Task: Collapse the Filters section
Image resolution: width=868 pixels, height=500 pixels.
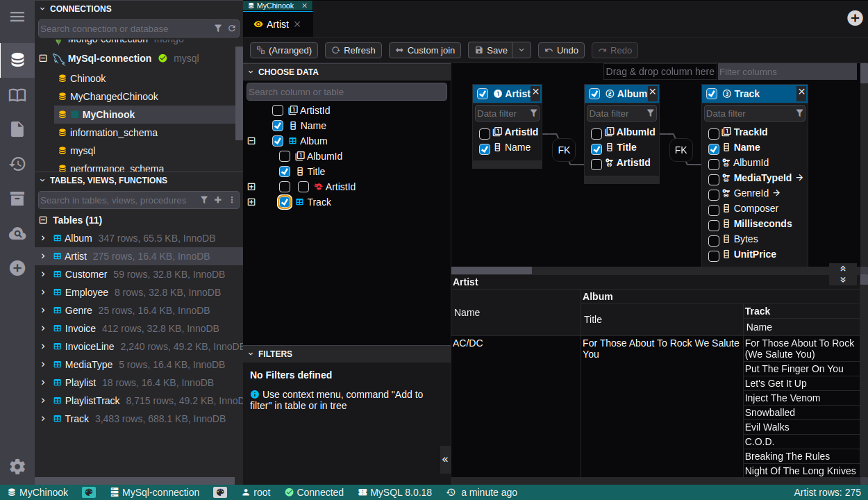Action: click(250, 354)
